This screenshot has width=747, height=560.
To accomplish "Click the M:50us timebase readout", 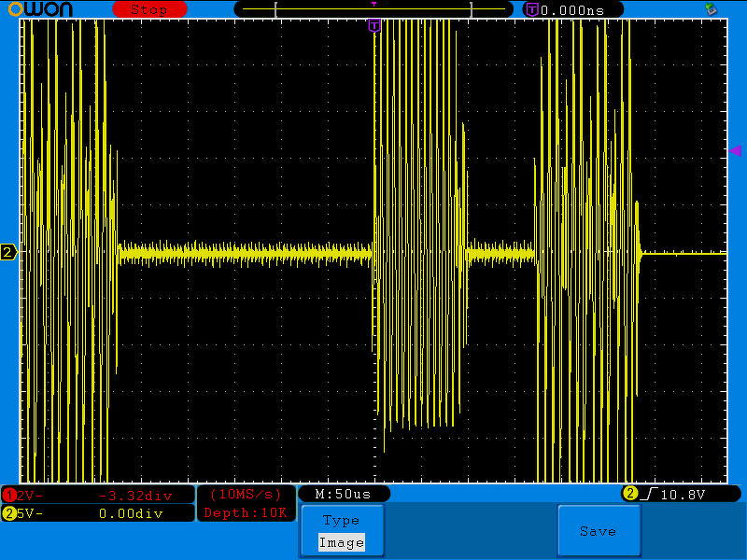I will point(343,494).
